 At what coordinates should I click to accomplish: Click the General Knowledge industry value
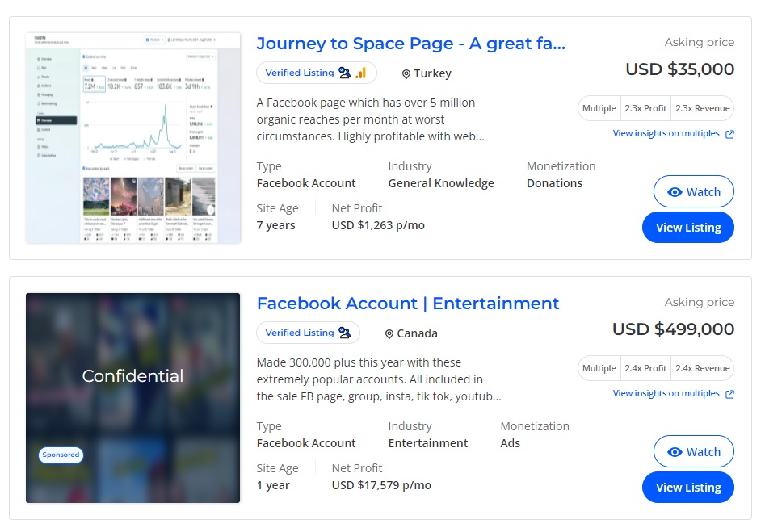(441, 183)
